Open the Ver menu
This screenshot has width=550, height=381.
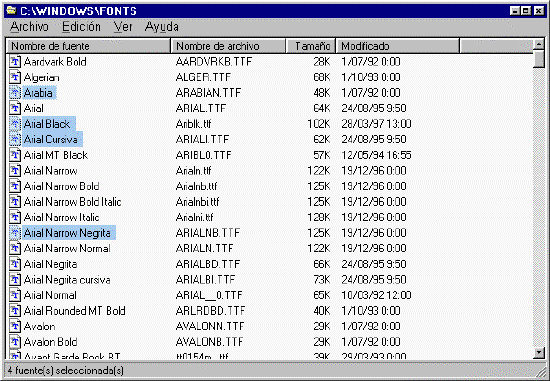(123, 27)
